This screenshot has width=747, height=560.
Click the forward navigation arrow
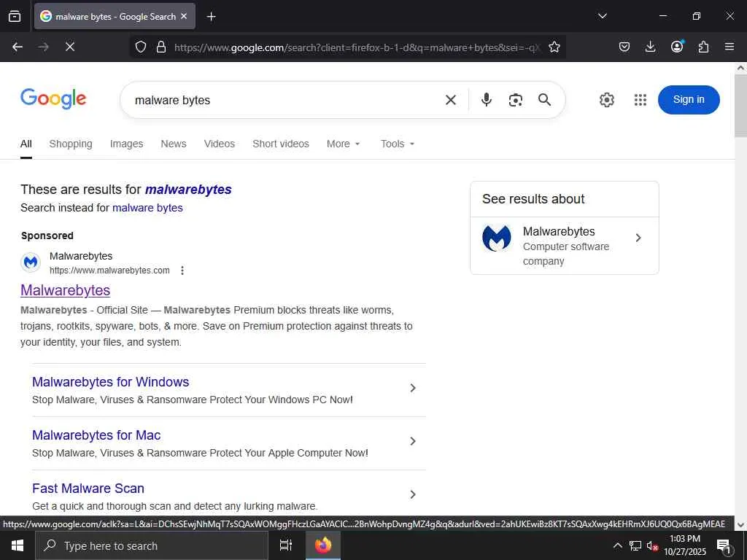point(43,47)
